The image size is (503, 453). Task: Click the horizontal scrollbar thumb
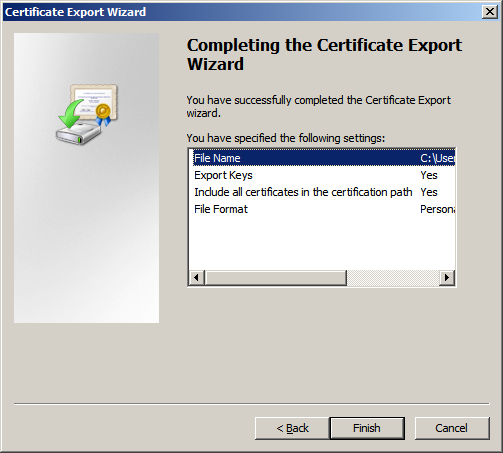tap(276, 277)
